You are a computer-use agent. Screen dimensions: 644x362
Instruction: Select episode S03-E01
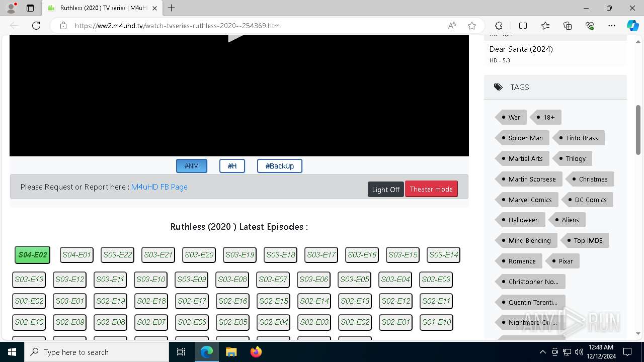[69, 301]
